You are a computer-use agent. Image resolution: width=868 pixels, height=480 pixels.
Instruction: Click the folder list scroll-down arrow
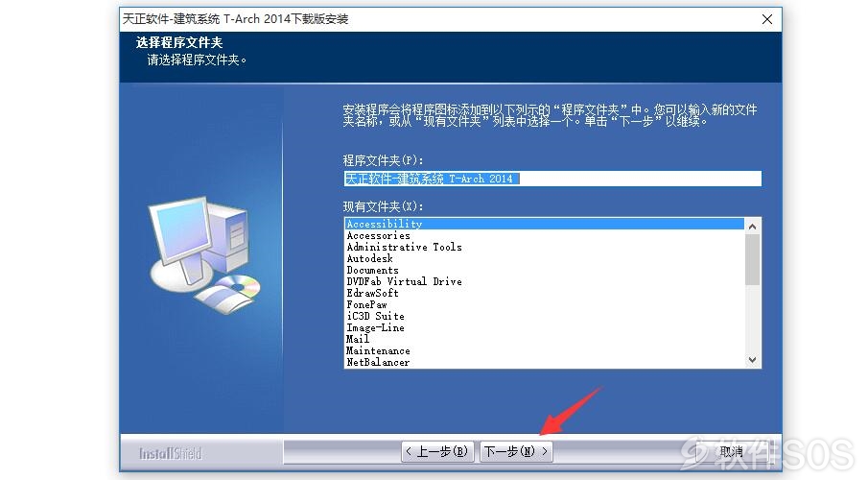point(752,360)
